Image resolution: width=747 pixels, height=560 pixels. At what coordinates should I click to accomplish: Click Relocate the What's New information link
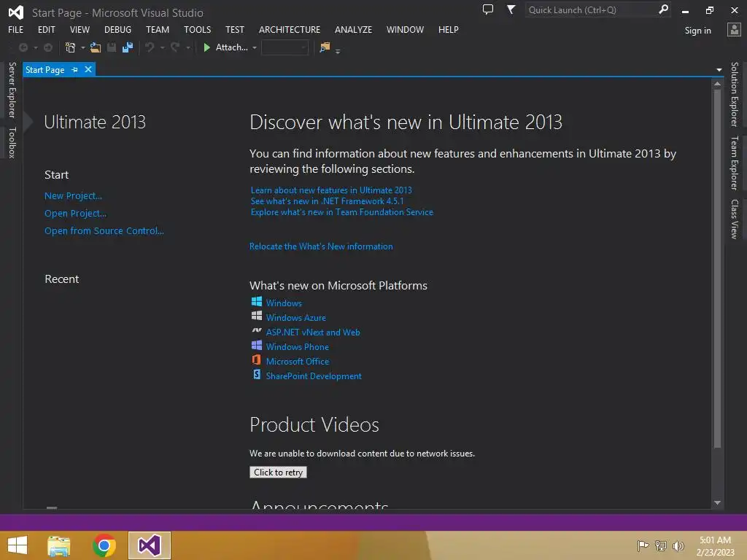[x=321, y=246]
